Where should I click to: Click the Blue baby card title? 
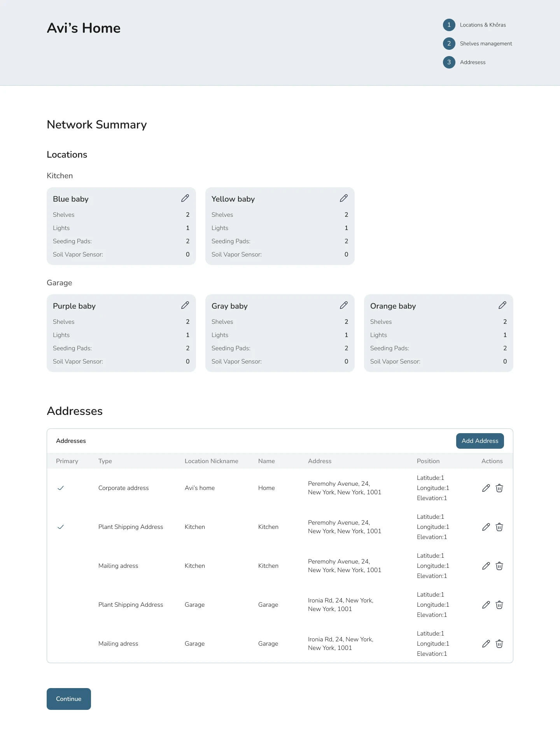point(71,199)
